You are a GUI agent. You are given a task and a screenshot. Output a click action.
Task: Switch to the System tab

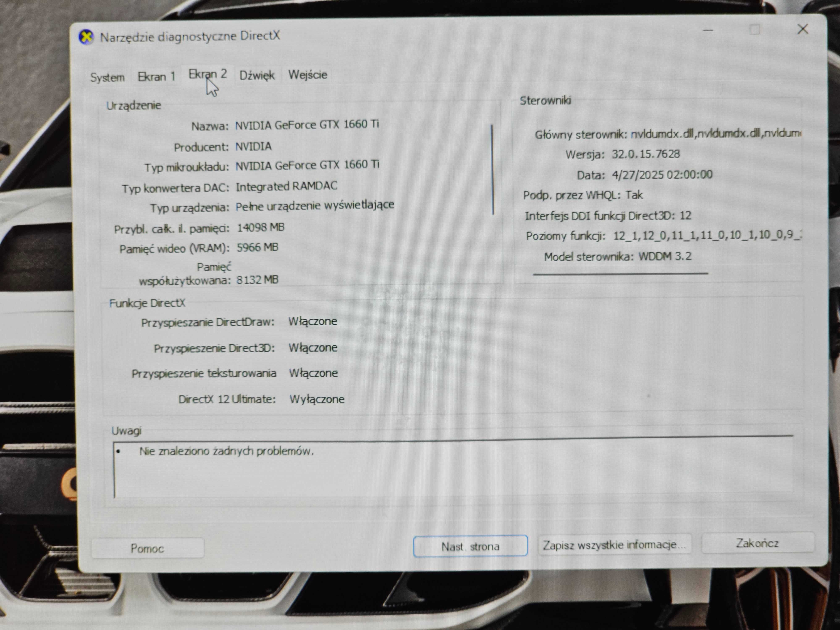pos(107,77)
